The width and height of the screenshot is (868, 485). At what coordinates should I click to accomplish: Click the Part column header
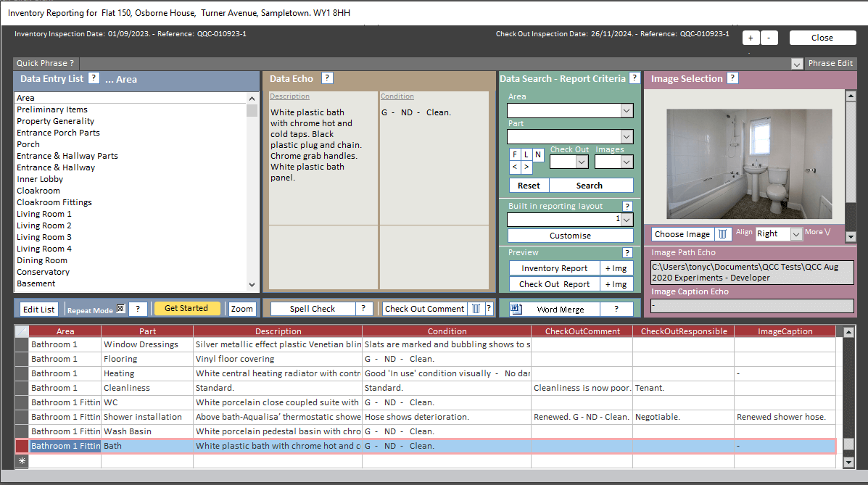pyautogui.click(x=147, y=331)
